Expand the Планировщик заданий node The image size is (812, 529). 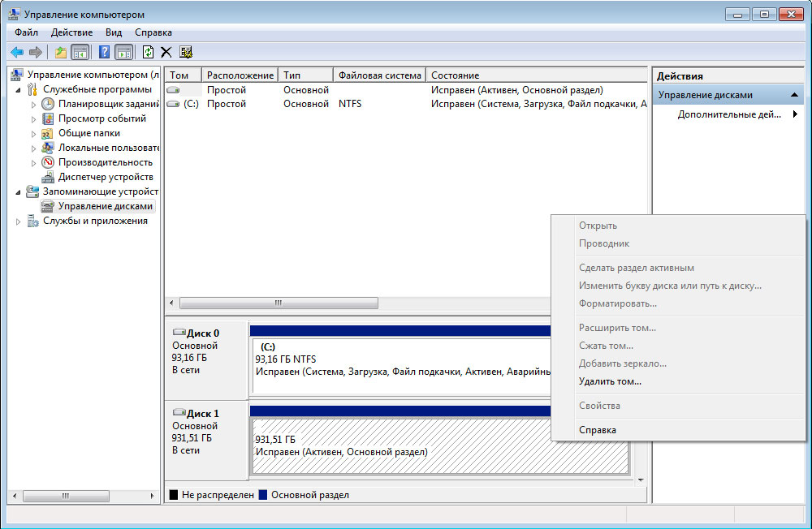34,105
